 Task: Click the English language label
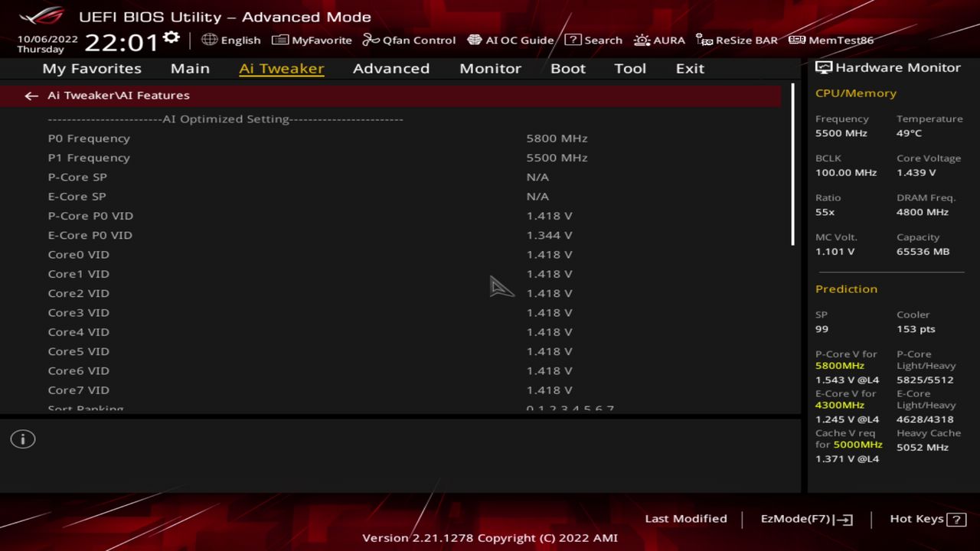coord(241,40)
